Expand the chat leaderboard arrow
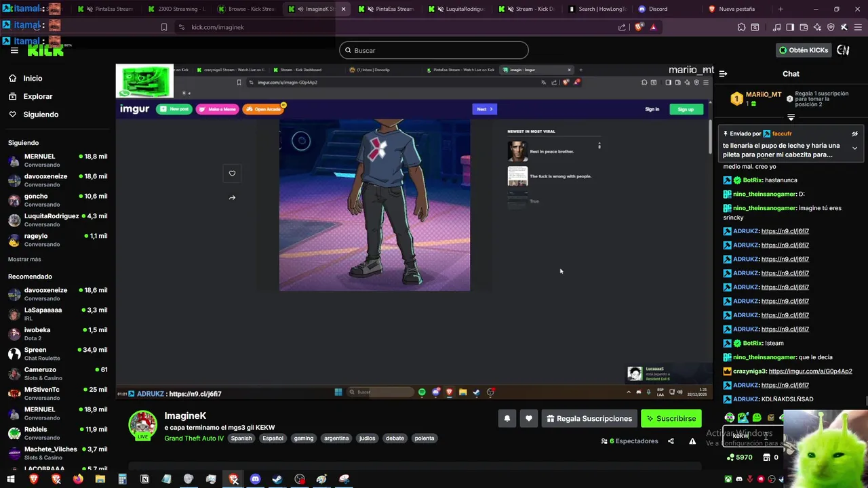Image resolution: width=868 pixels, height=488 pixels. (x=791, y=117)
